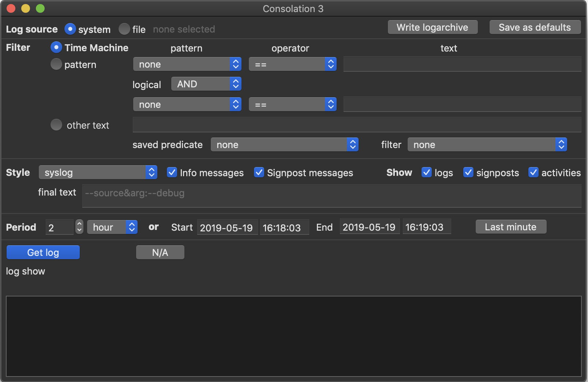Click into the final text input field
588x382 pixels.
click(331, 196)
